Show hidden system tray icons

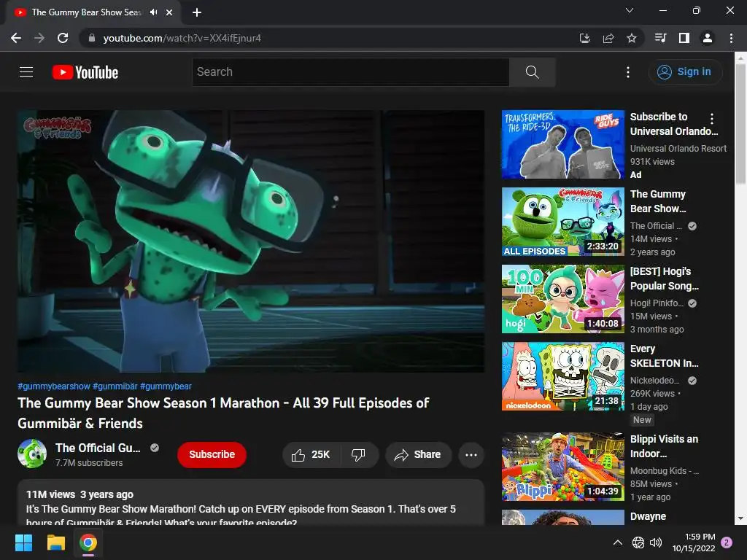point(617,542)
